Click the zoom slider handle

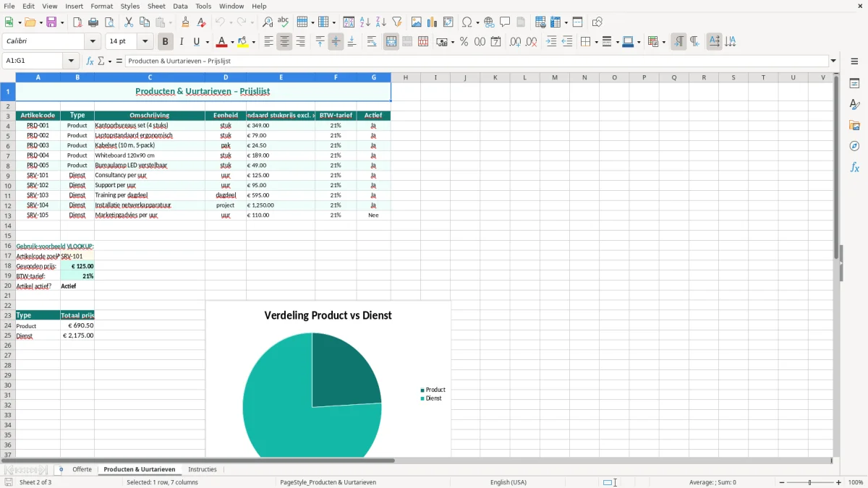coord(810,482)
